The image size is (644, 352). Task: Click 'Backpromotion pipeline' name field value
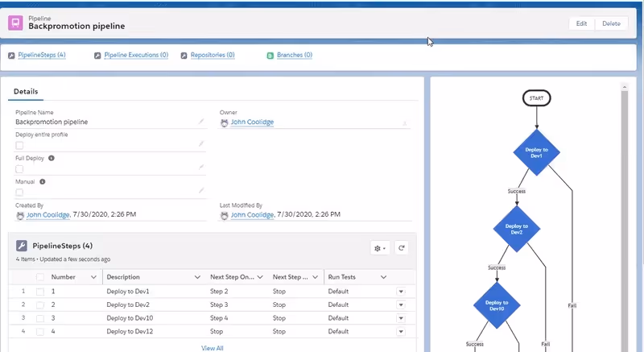tap(52, 122)
